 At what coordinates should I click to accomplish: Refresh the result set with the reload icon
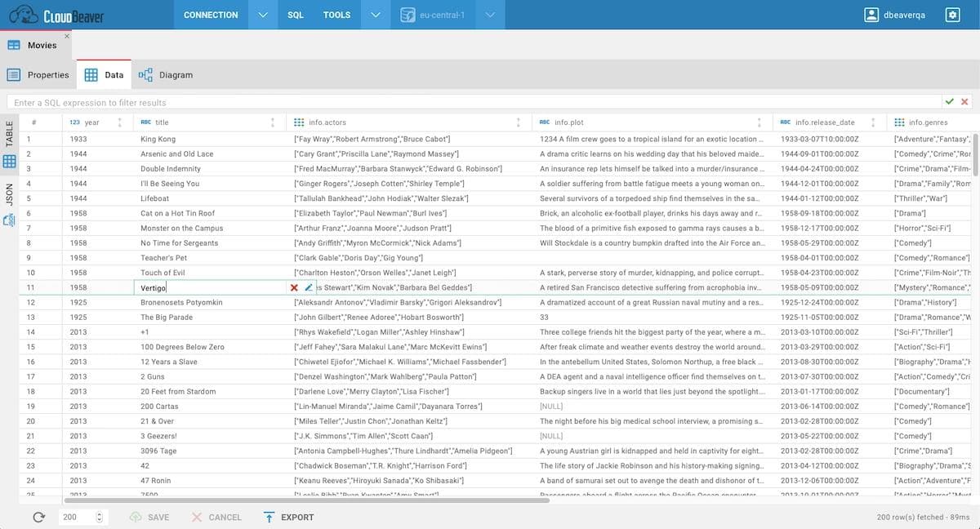(x=38, y=516)
